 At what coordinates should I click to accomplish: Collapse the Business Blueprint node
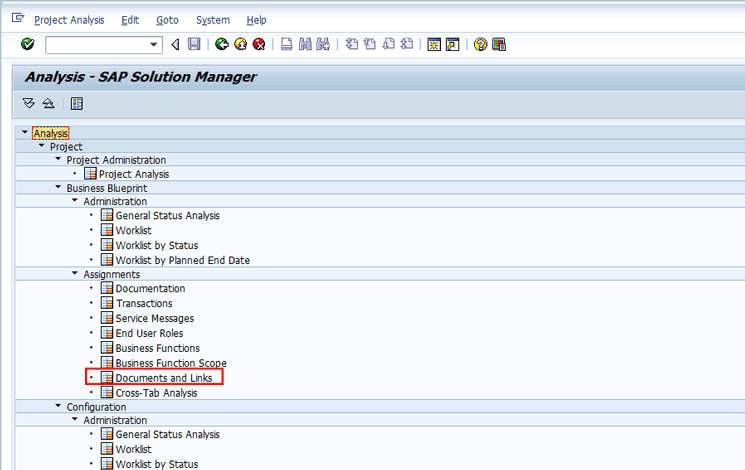click(x=58, y=187)
